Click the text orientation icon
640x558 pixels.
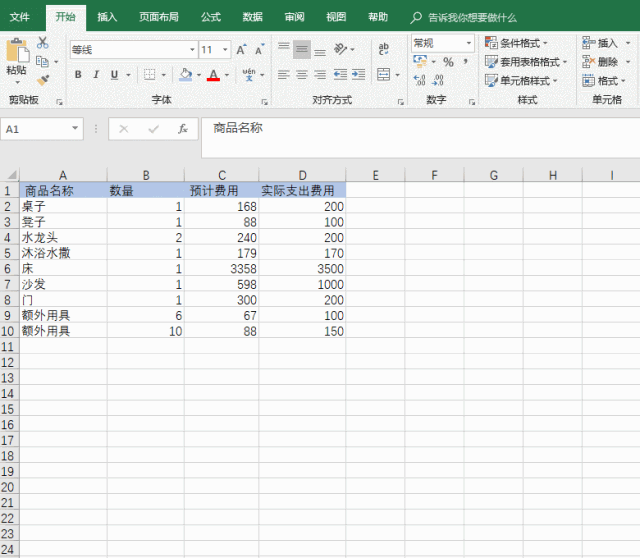point(340,49)
